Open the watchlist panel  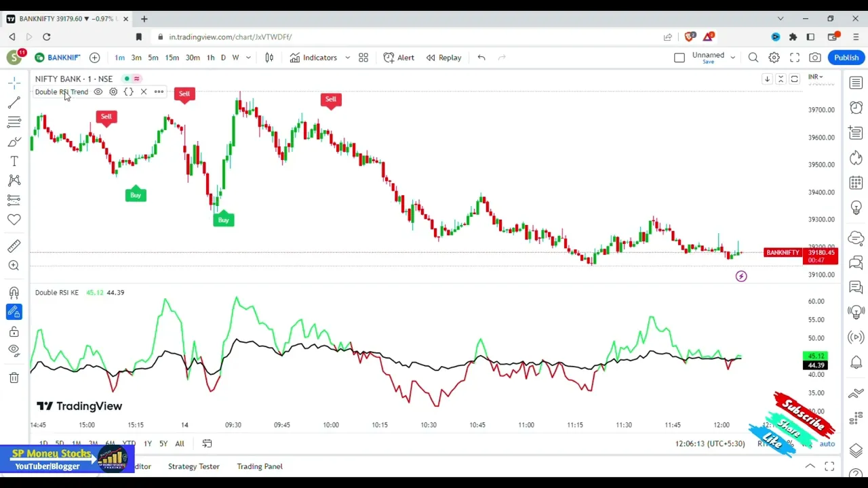click(856, 83)
